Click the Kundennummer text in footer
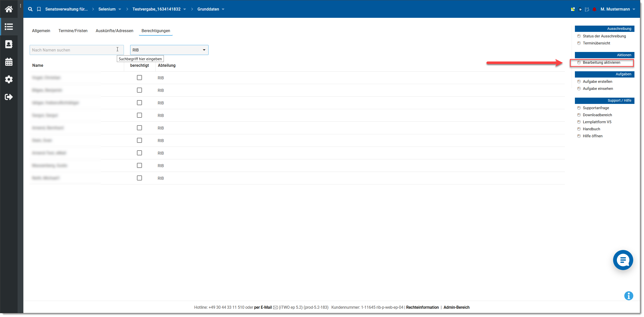644x317 pixels. [367, 307]
